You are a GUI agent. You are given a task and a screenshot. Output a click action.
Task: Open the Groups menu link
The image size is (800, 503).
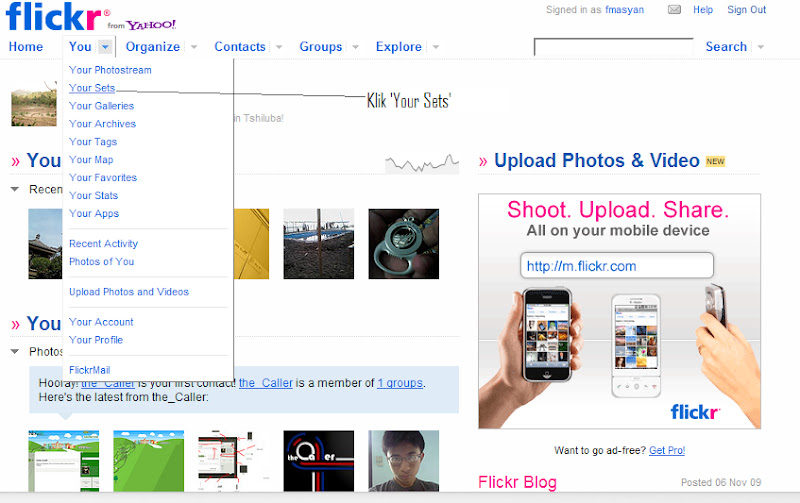pyautogui.click(x=320, y=46)
